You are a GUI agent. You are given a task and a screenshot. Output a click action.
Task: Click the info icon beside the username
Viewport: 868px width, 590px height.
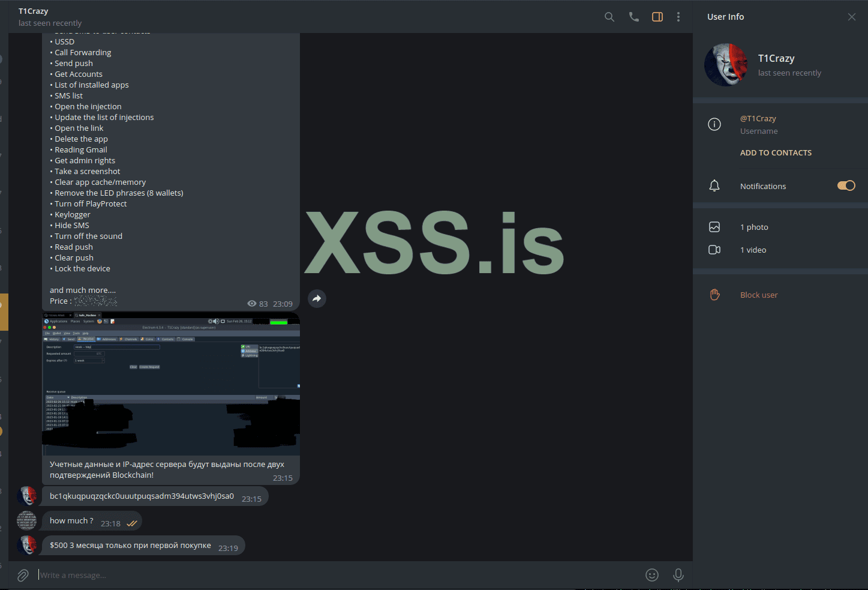point(714,124)
